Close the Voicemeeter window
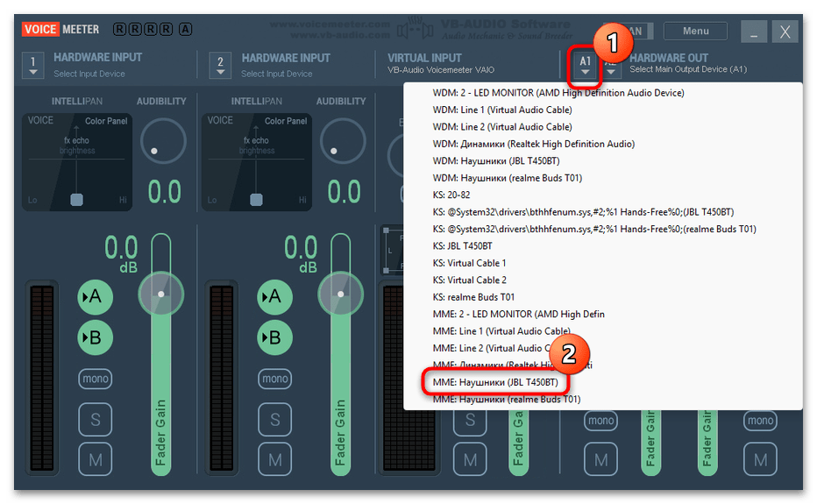Image resolution: width=817 pixels, height=504 pixels. tap(785, 32)
